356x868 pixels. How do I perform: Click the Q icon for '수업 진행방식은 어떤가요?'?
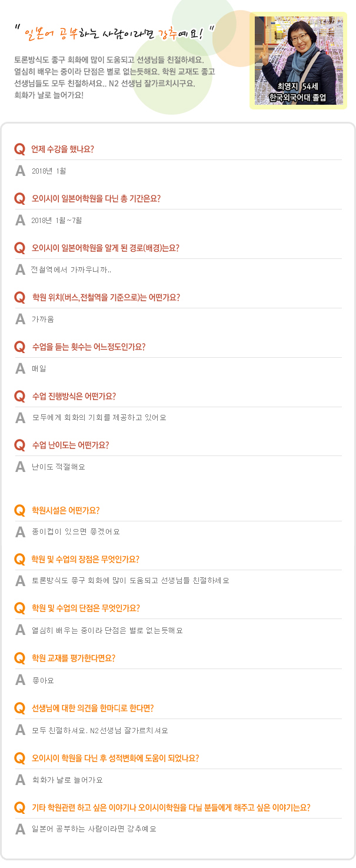(x=20, y=396)
